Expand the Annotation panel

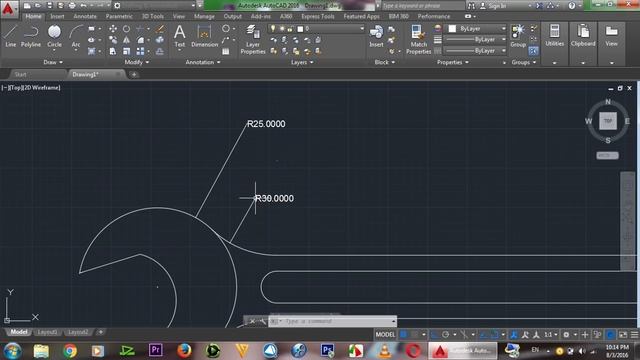click(x=203, y=62)
